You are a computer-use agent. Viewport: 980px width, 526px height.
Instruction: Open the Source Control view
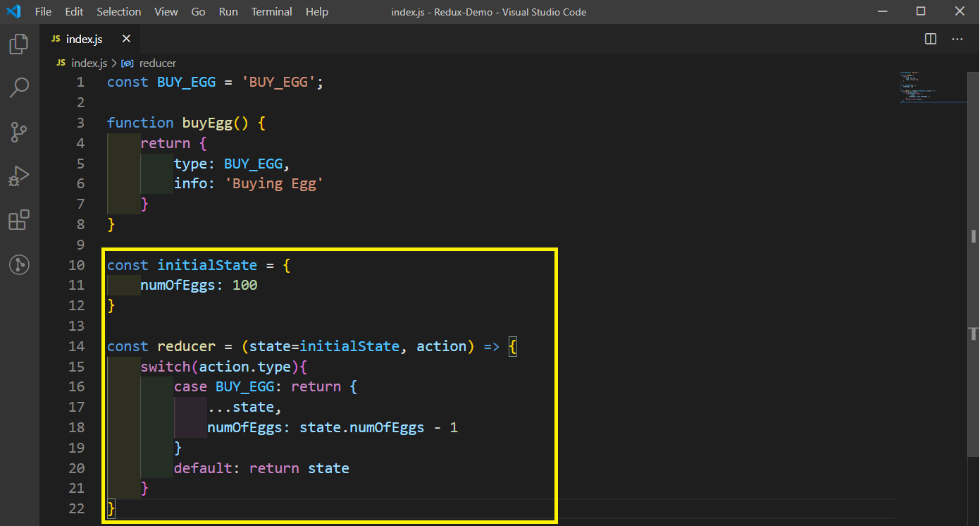click(19, 132)
